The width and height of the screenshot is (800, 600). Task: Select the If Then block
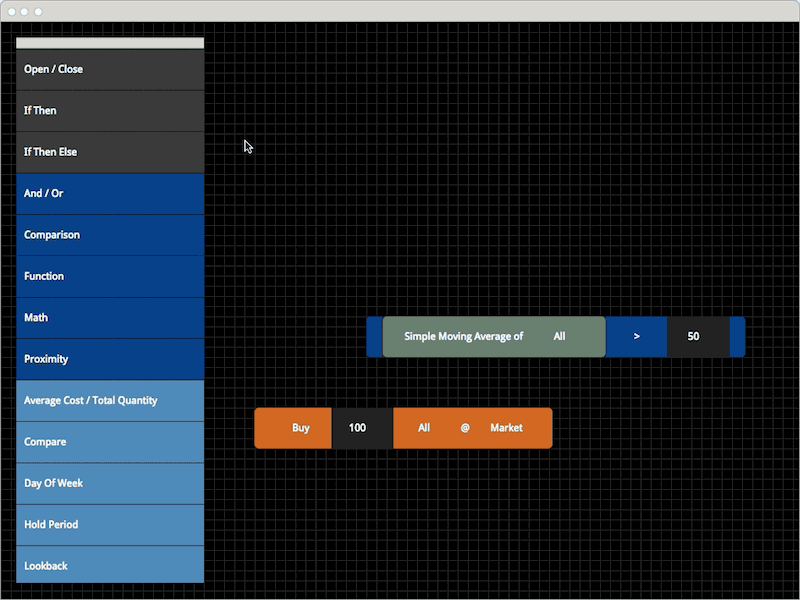[x=110, y=111]
